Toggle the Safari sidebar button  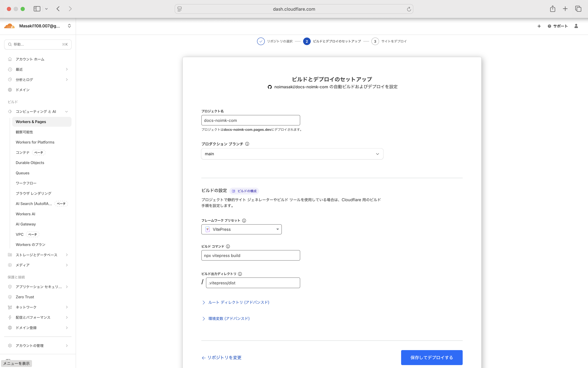pos(37,9)
